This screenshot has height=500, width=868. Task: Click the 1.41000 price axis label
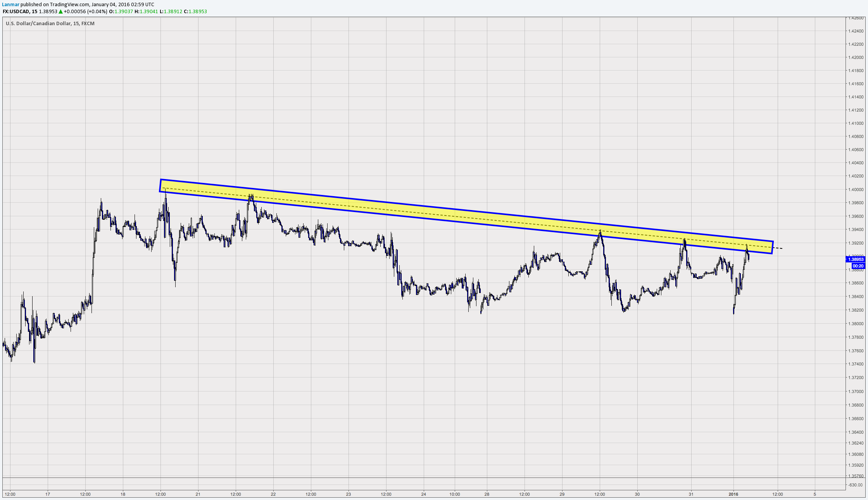tap(856, 123)
